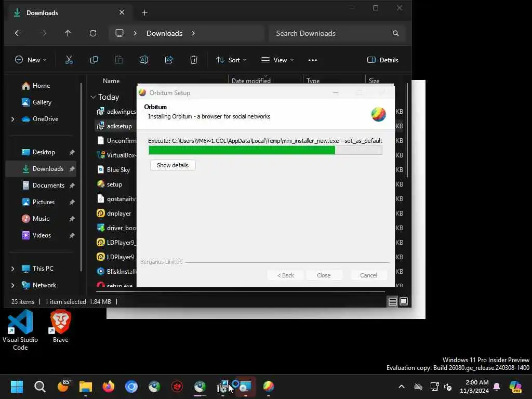The width and height of the screenshot is (532, 399).
Task: Add a new Explorer tab
Action: click(x=144, y=13)
